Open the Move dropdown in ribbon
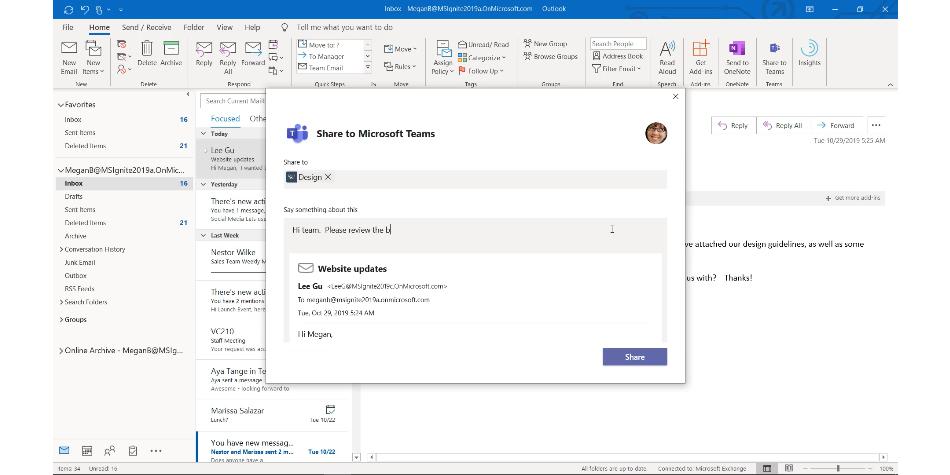950x475 pixels. point(400,49)
